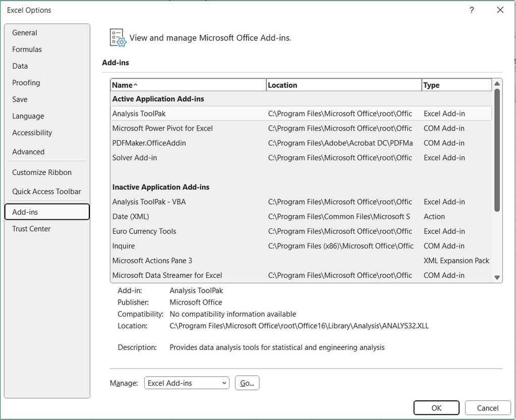
Task: Open the General options page
Action: coord(24,32)
